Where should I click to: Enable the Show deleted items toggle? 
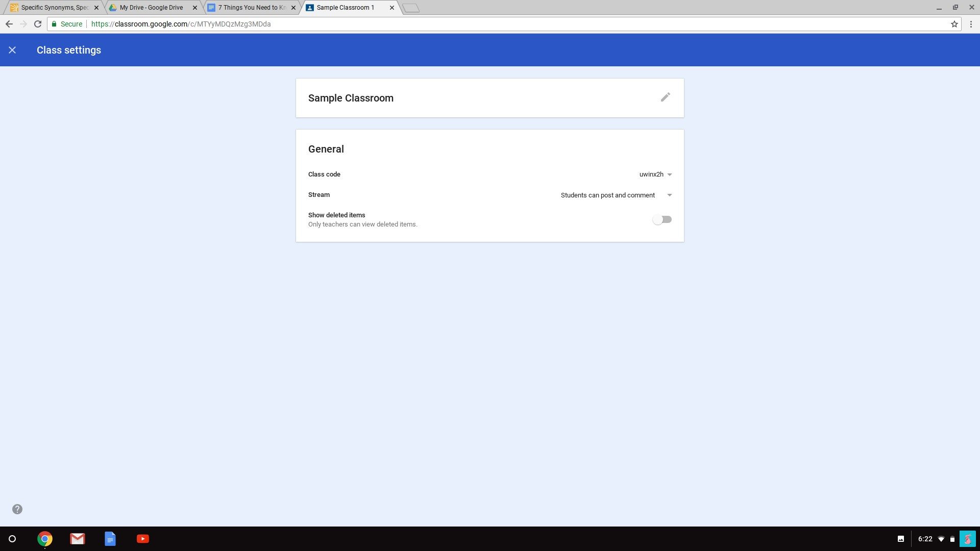click(x=661, y=219)
